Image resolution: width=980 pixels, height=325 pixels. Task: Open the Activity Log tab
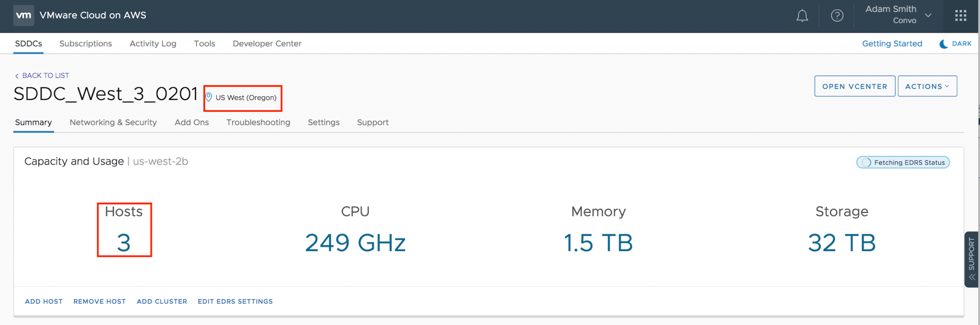pos(153,44)
